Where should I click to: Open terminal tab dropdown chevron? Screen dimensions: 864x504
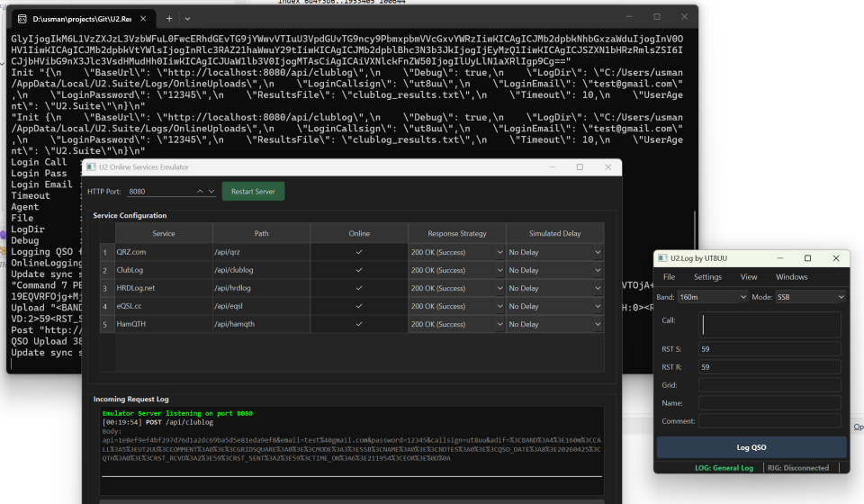pyautogui.click(x=187, y=19)
